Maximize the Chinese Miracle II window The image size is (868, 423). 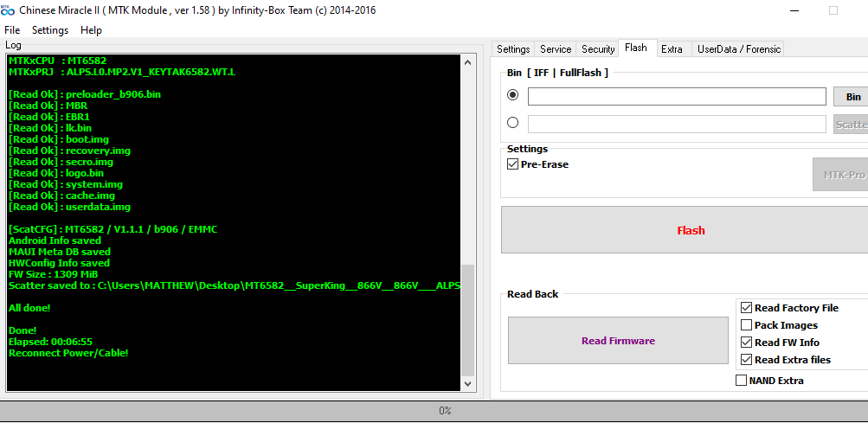[833, 10]
